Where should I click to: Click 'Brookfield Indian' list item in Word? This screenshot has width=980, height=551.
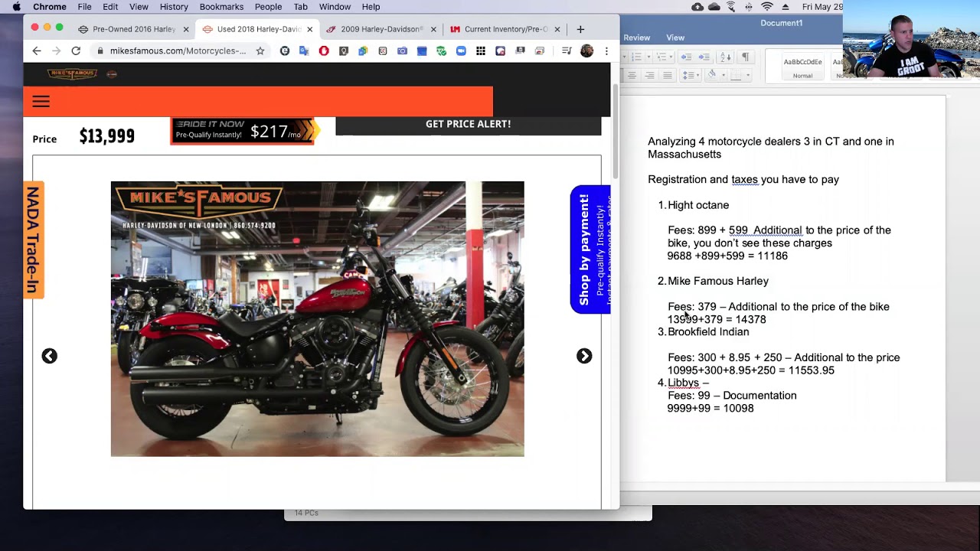[708, 331]
